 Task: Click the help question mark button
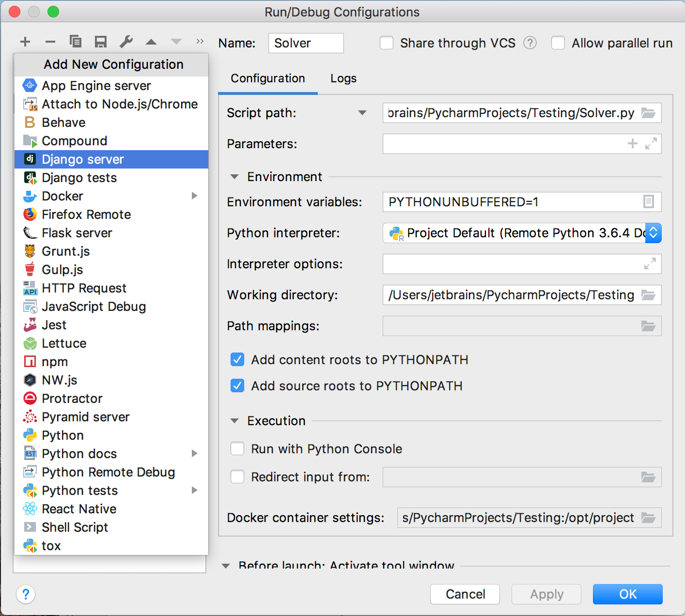click(26, 594)
